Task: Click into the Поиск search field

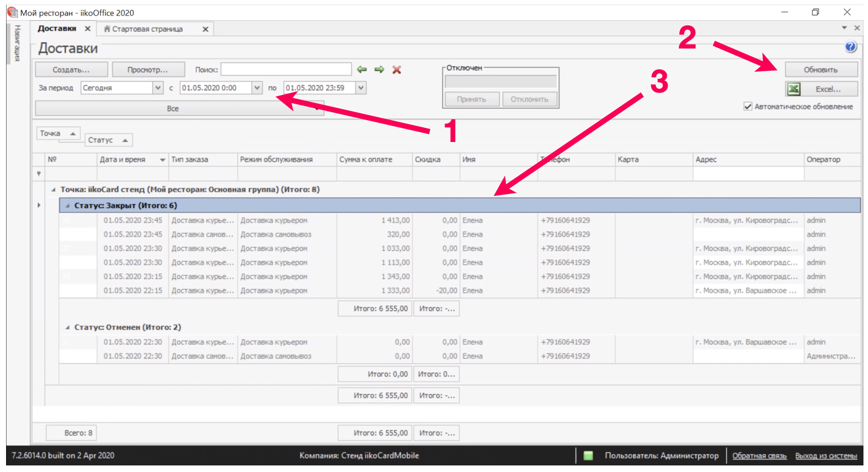Action: (x=286, y=70)
